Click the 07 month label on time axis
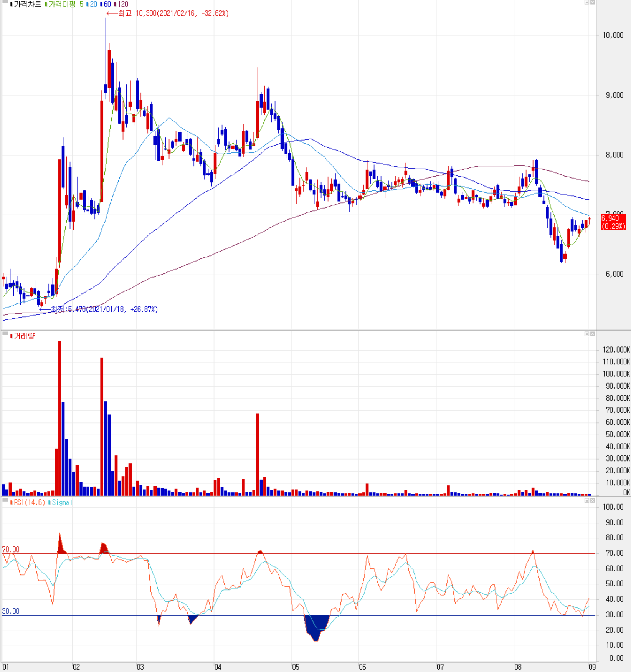This screenshot has width=631, height=672. [440, 667]
